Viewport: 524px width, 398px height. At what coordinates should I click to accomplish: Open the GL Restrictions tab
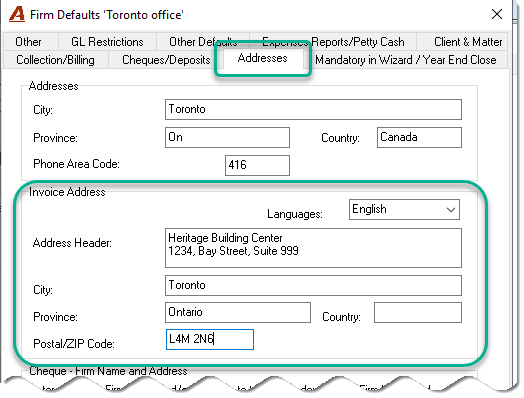point(107,42)
